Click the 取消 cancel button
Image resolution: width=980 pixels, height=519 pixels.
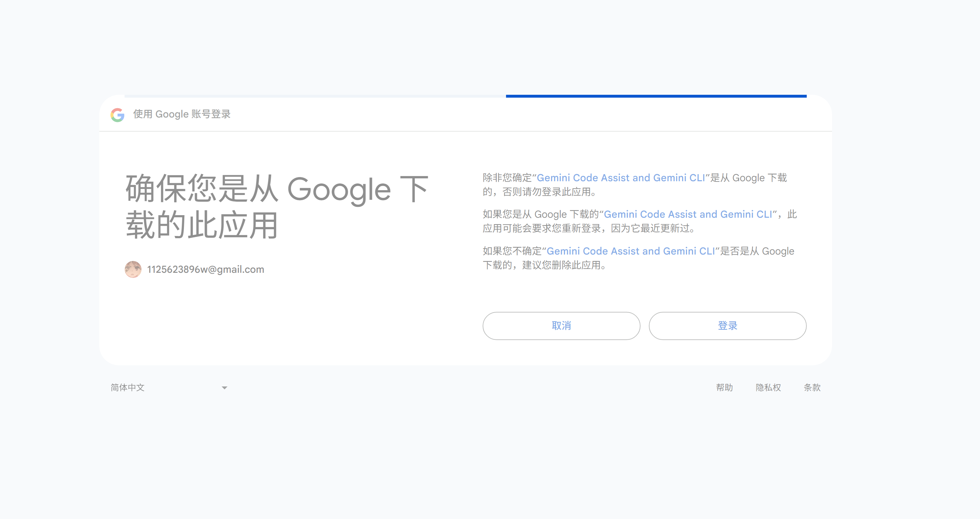[561, 326]
